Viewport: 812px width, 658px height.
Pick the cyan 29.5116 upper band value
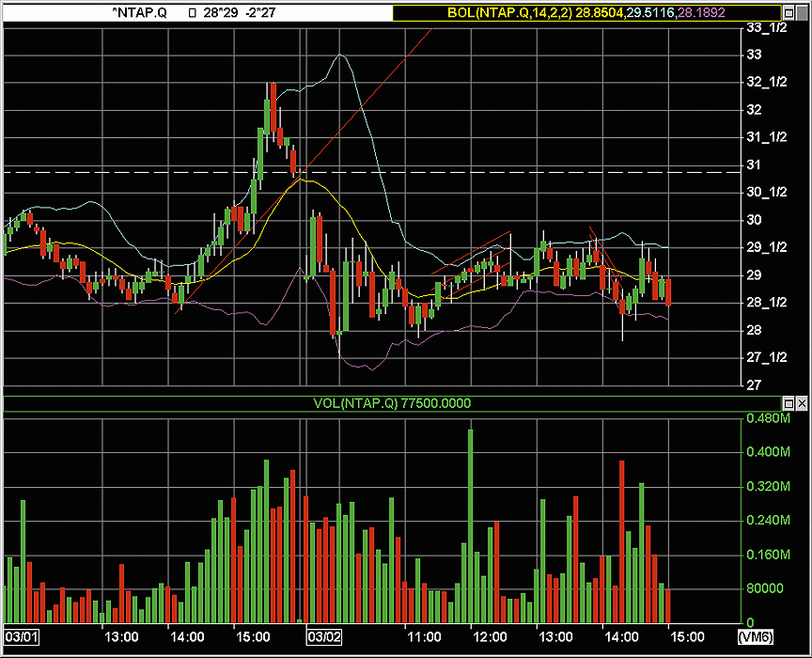[652, 12]
